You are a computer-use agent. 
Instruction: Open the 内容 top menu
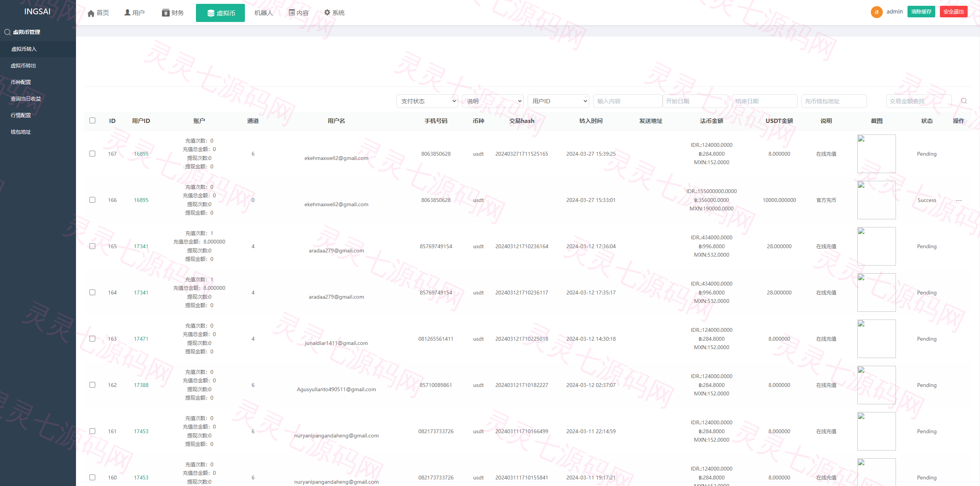(299, 13)
